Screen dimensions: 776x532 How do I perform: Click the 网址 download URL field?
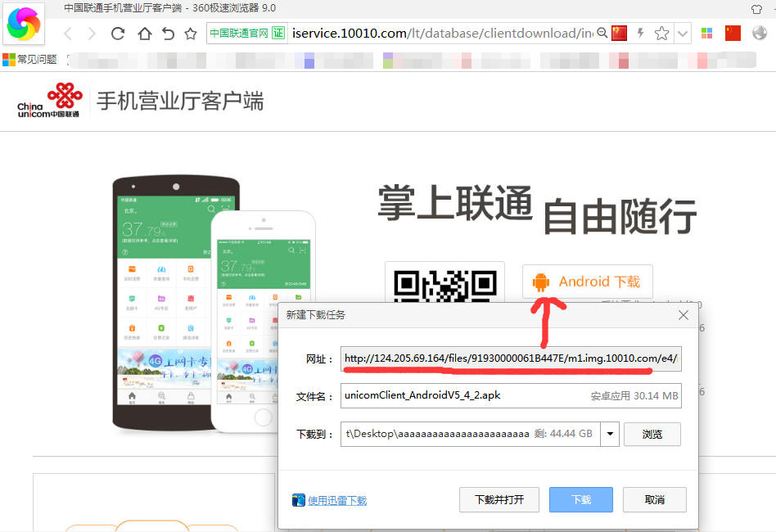511,358
